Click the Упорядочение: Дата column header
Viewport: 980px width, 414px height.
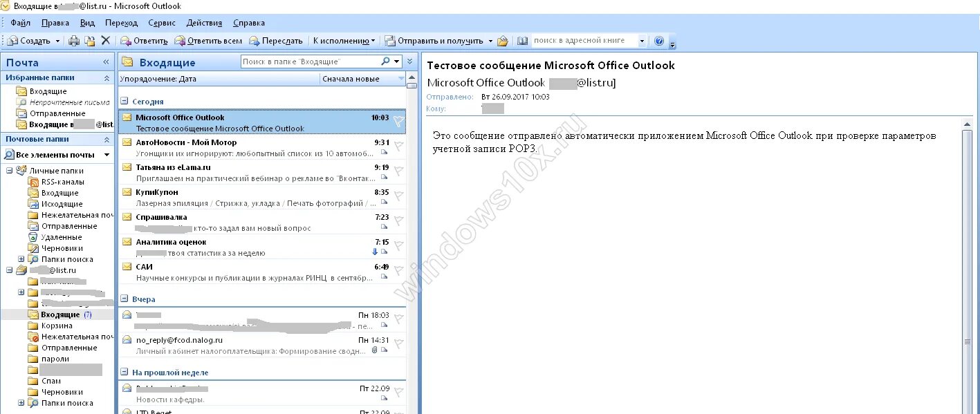point(219,79)
